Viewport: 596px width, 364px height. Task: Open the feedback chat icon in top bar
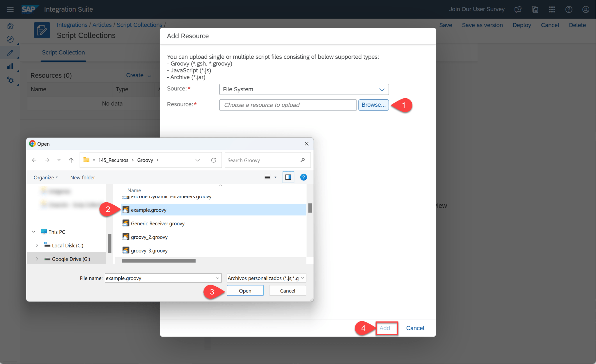(518, 9)
